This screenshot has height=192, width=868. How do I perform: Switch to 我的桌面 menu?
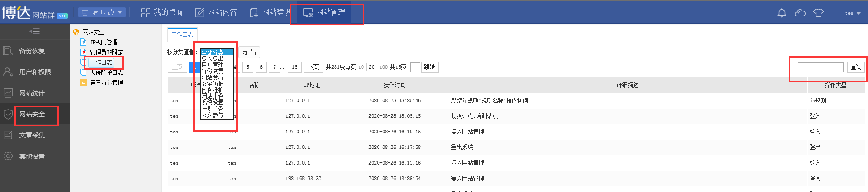[x=162, y=12]
